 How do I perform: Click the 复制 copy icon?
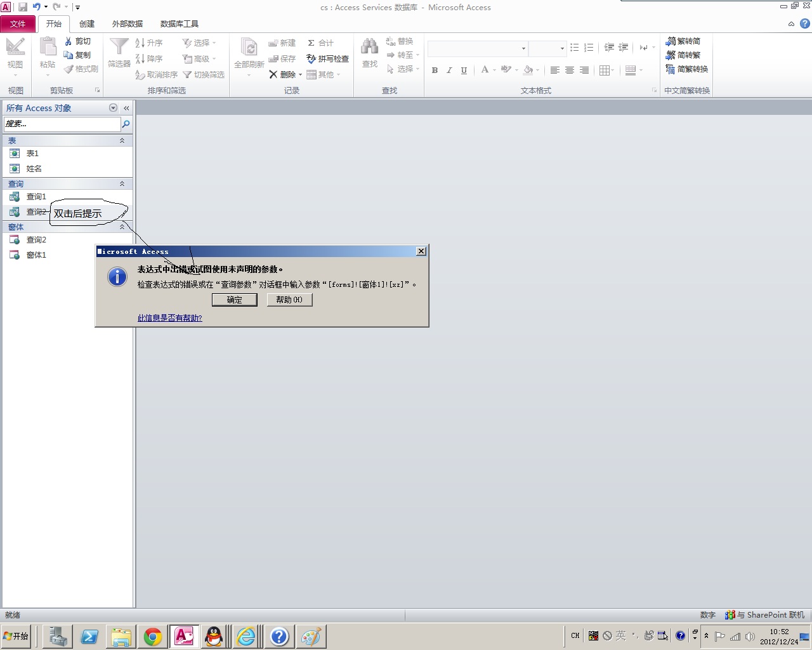click(x=77, y=55)
